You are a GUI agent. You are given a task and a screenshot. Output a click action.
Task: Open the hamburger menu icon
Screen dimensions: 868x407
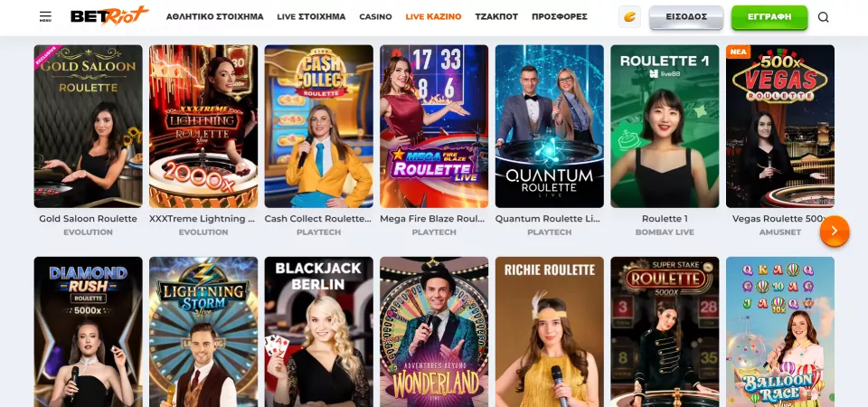pyautogui.click(x=45, y=16)
